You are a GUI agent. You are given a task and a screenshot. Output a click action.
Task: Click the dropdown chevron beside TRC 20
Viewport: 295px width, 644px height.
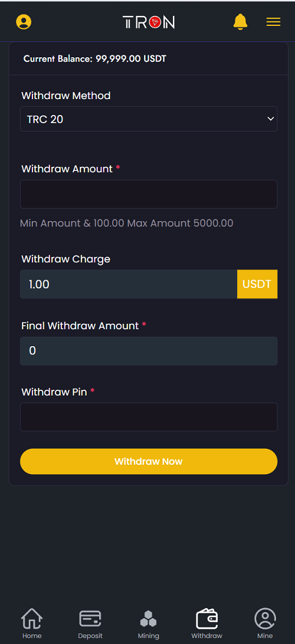click(270, 119)
